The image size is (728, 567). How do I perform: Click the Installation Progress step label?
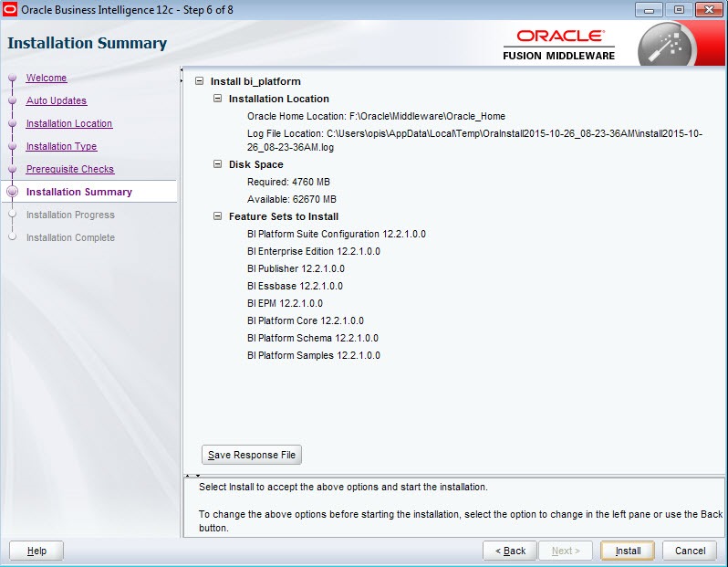[x=70, y=215]
